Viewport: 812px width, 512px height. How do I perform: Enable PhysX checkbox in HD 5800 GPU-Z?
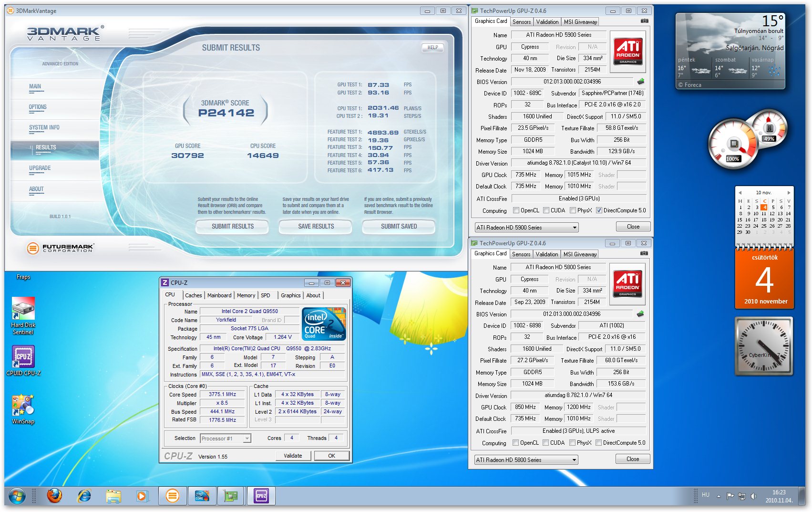pos(572,443)
